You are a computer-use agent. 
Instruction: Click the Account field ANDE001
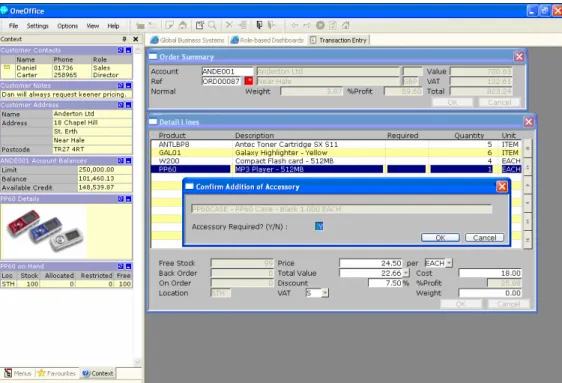pos(227,71)
